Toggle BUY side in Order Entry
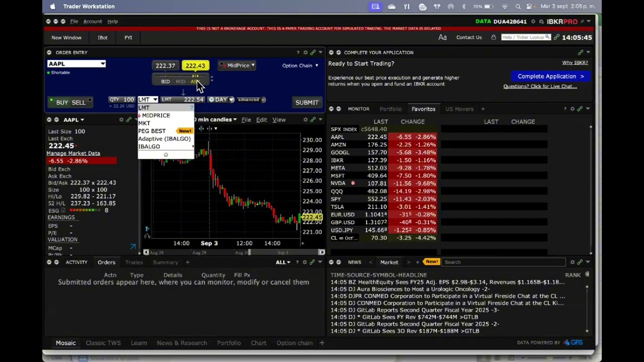 pos(62,103)
